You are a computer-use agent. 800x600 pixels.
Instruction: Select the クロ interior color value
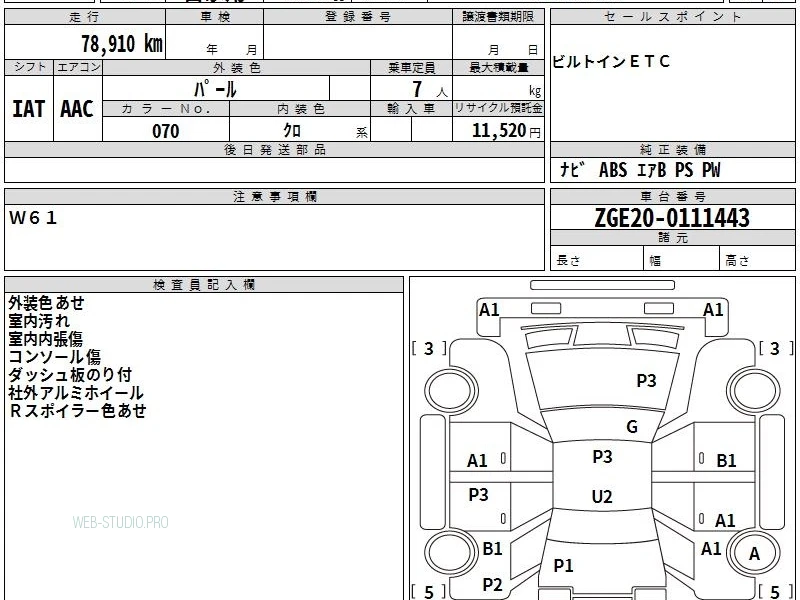[292, 131]
